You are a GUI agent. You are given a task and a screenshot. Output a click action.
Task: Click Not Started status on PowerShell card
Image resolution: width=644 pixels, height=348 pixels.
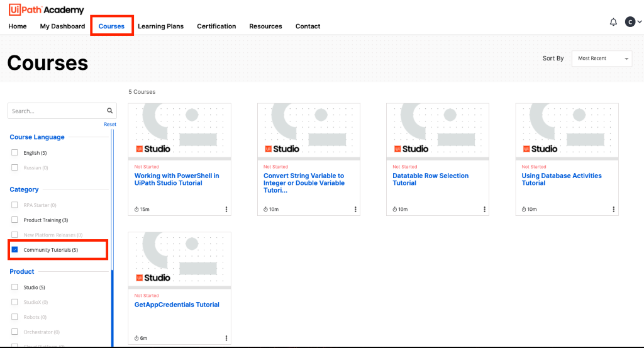(x=146, y=166)
